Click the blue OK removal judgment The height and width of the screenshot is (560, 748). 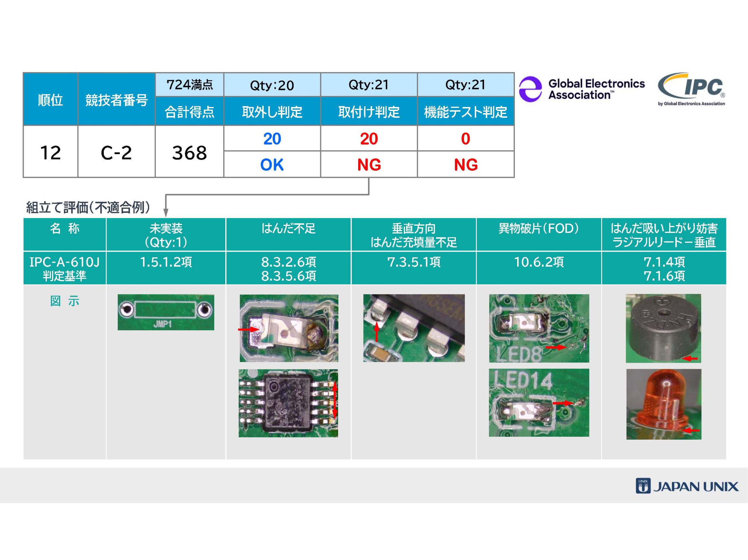(272, 165)
